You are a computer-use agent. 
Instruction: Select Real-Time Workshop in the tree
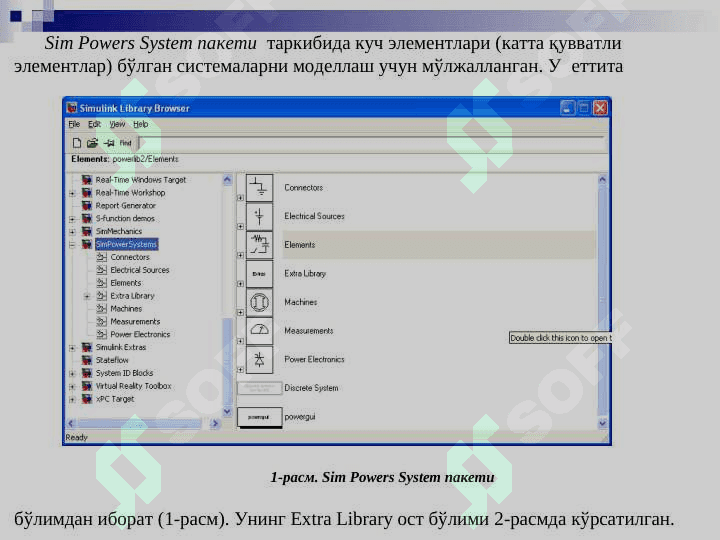[130, 192]
